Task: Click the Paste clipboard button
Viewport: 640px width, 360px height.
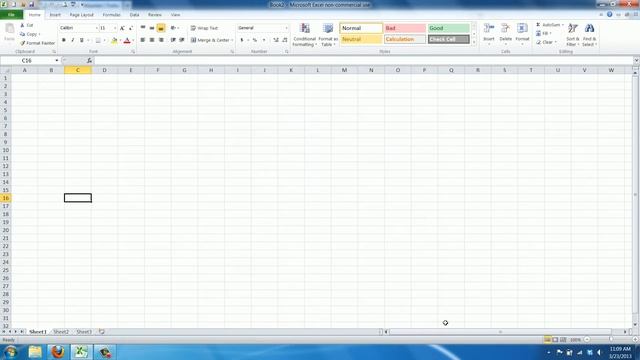Action: [x=9, y=33]
